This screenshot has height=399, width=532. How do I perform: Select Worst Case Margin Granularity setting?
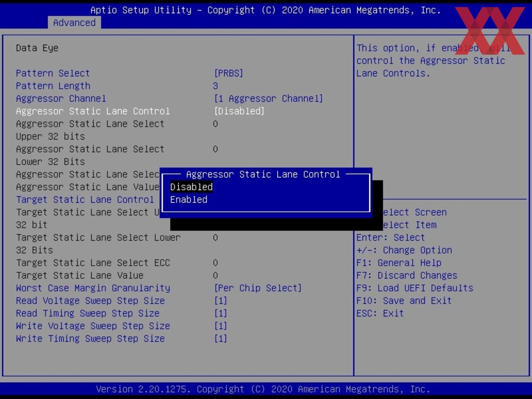click(x=93, y=288)
